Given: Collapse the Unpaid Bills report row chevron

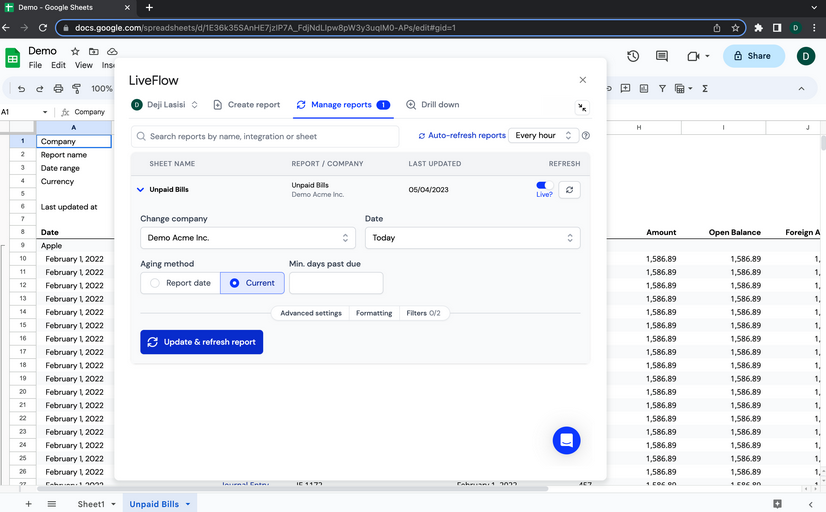Looking at the screenshot, I should point(140,190).
